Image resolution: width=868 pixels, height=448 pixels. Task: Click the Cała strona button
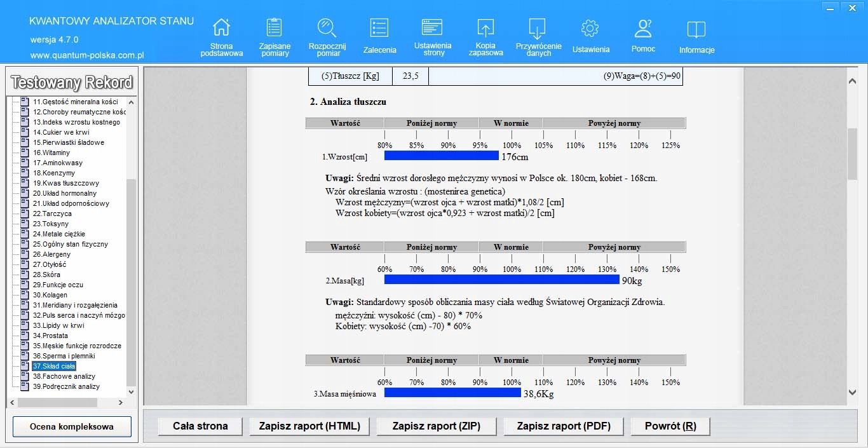200,426
